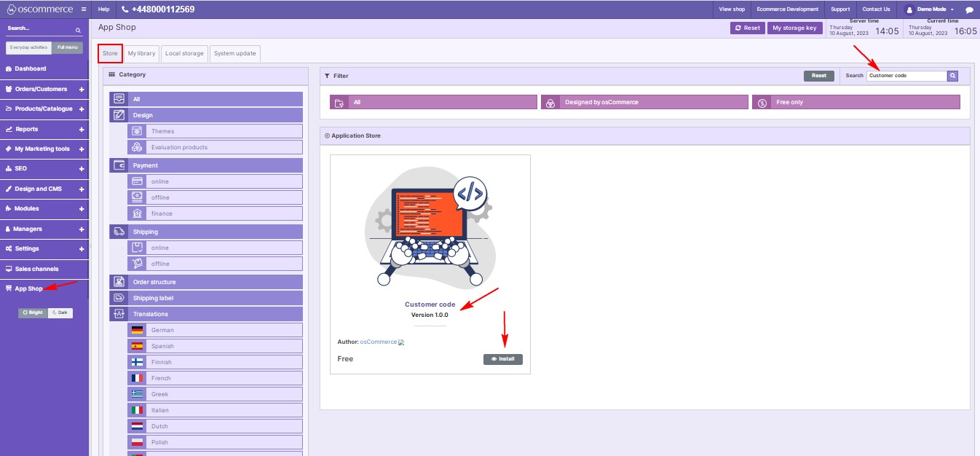Toggle the Free only filter
Viewport: 980px width, 456px height.
point(856,103)
